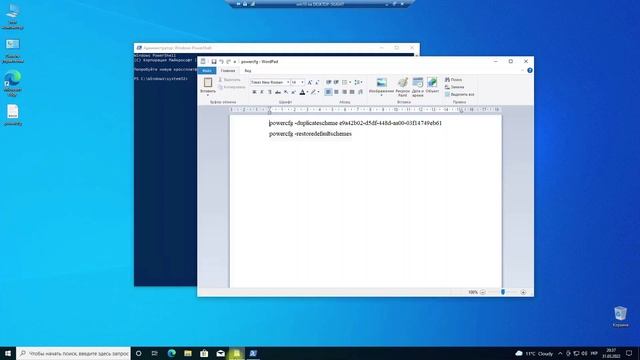Click the Times New Roman font name field
The height and width of the screenshot is (360, 640).
pos(268,82)
